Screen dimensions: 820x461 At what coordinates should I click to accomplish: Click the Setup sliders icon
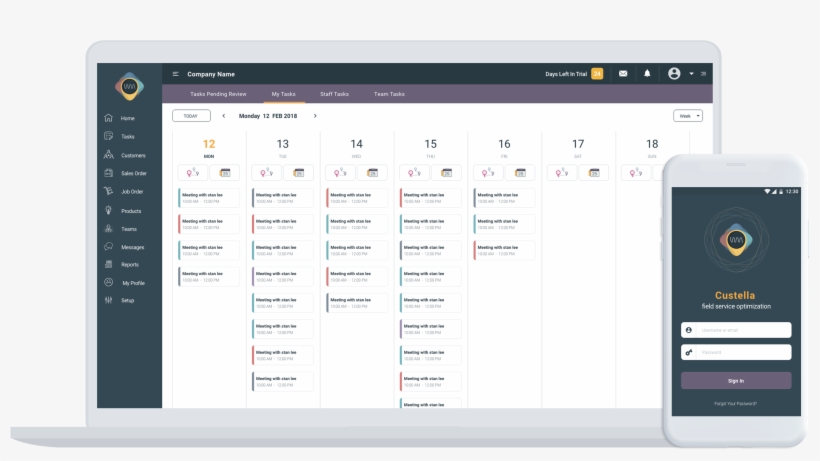click(x=108, y=300)
